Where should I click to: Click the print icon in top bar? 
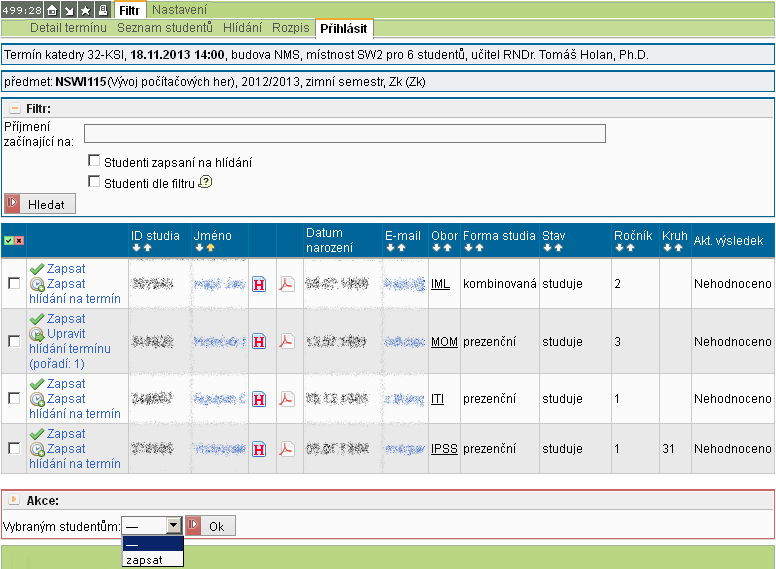tap(103, 9)
